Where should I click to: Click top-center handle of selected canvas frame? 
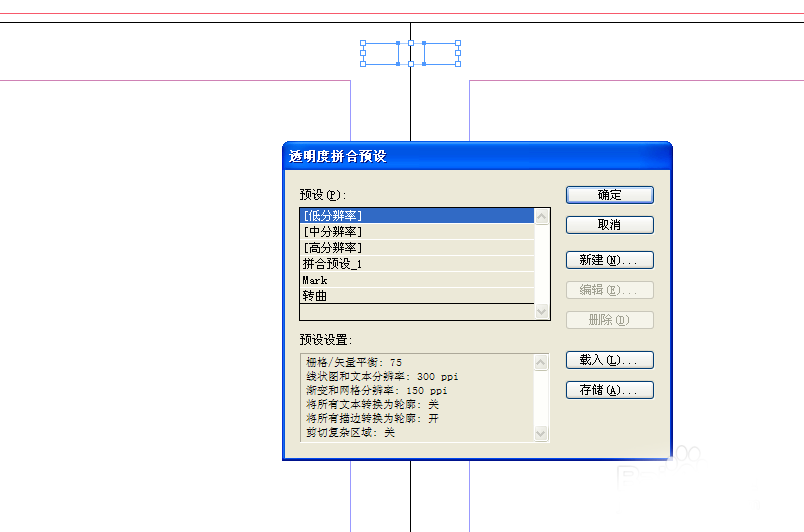411,43
